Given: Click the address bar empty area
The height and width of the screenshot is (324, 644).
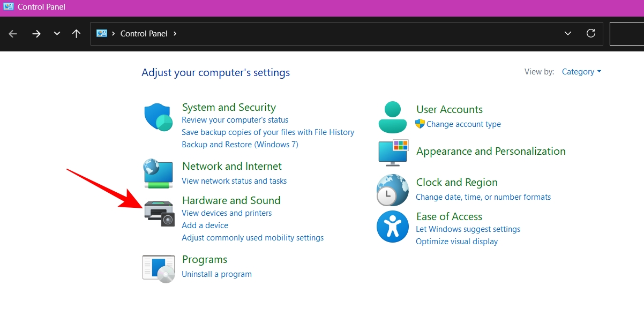Looking at the screenshot, I should tap(370, 33).
